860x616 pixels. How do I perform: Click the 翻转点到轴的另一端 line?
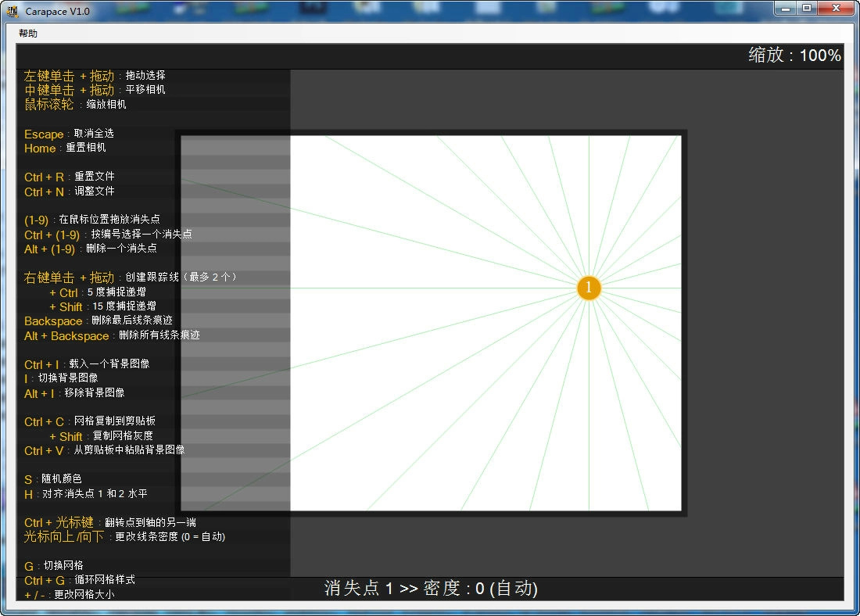[110, 522]
